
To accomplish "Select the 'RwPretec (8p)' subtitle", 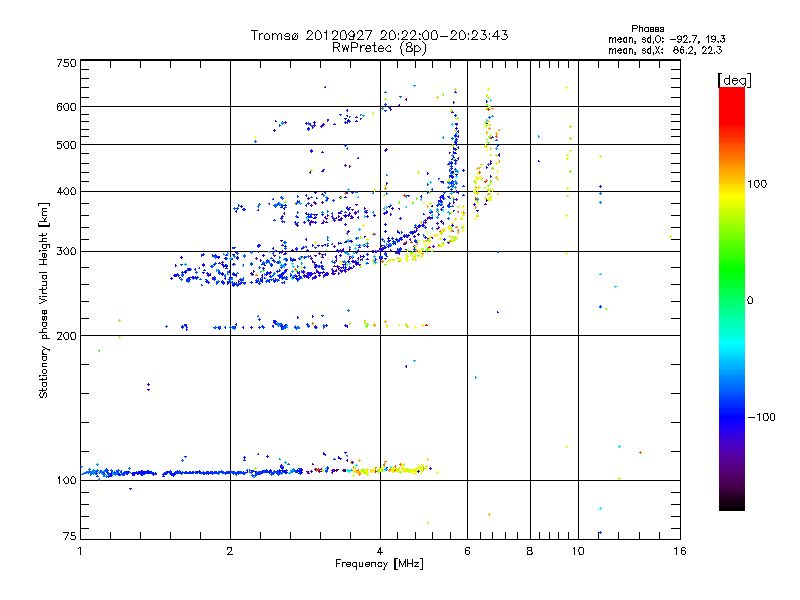I will [x=379, y=48].
